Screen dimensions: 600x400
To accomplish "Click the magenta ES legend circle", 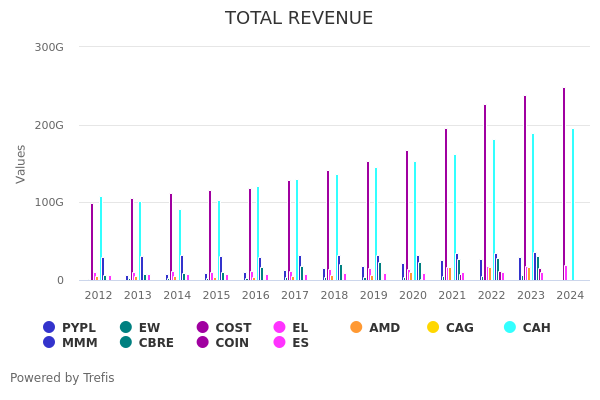I will tap(280, 343).
